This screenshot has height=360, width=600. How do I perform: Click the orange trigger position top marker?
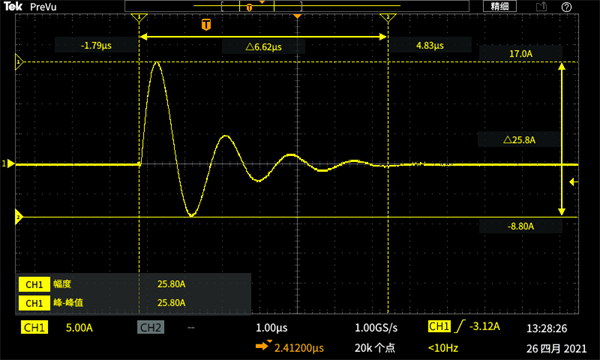(297, 16)
